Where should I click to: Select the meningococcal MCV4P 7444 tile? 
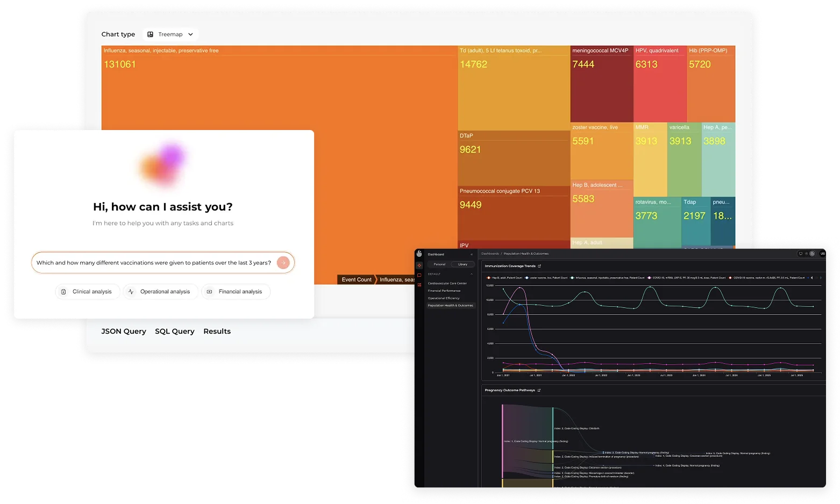pyautogui.click(x=602, y=84)
